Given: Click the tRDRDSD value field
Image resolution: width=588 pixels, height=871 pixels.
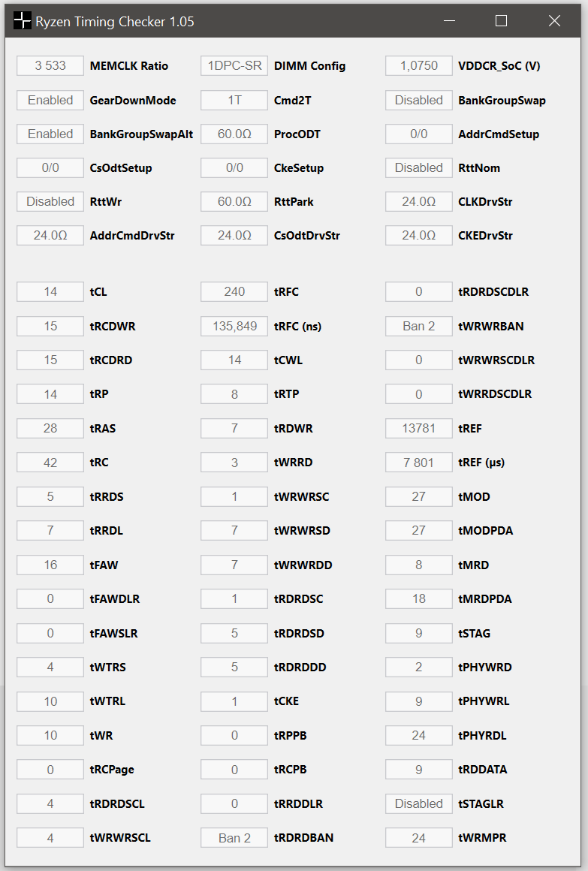Looking at the screenshot, I should point(234,633).
